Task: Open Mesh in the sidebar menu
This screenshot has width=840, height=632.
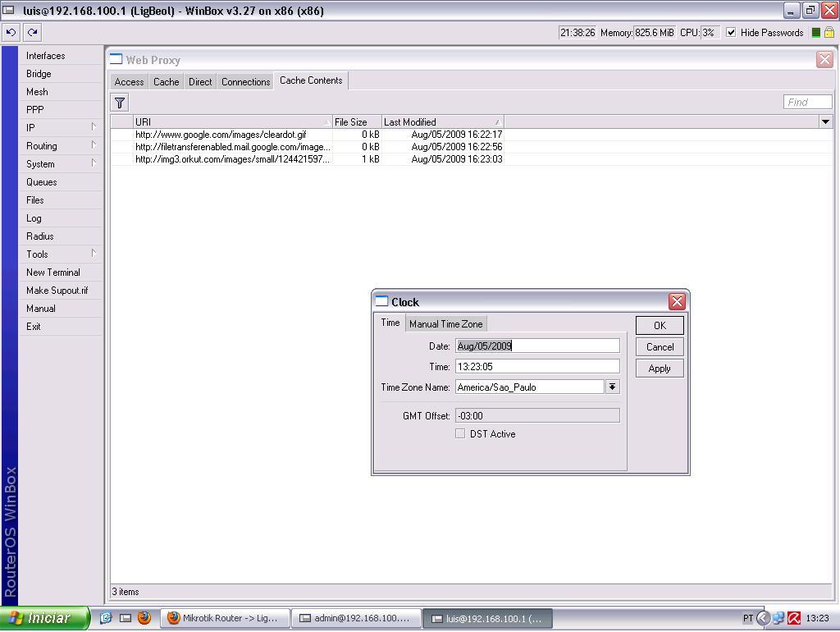Action: pos(60,92)
